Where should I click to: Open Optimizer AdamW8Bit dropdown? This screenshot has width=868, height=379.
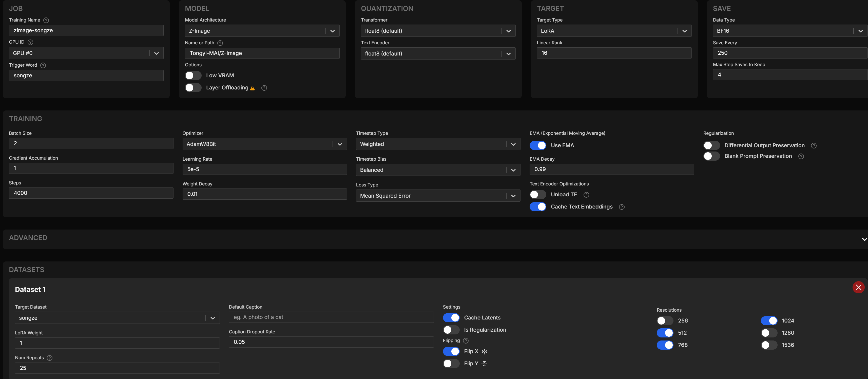pos(264,144)
